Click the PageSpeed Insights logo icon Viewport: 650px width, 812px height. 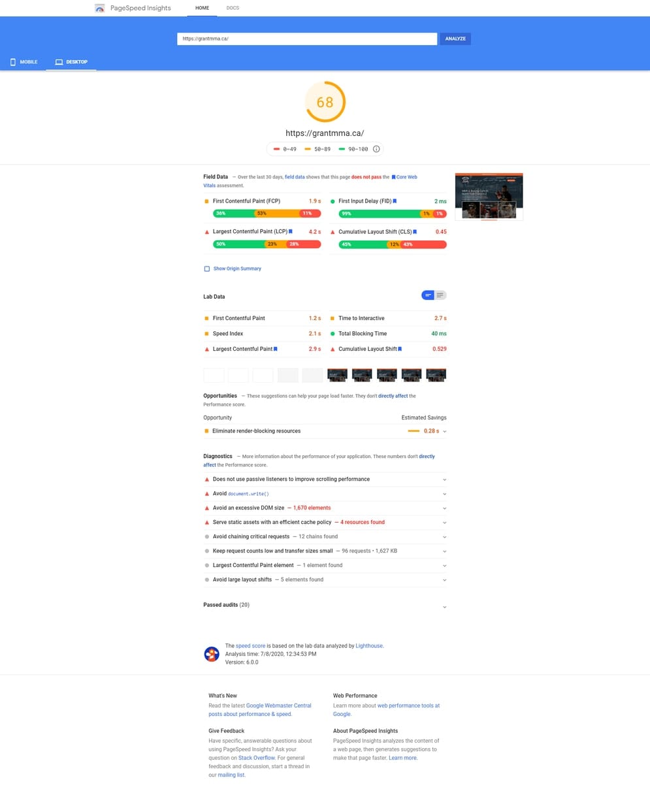99,8
